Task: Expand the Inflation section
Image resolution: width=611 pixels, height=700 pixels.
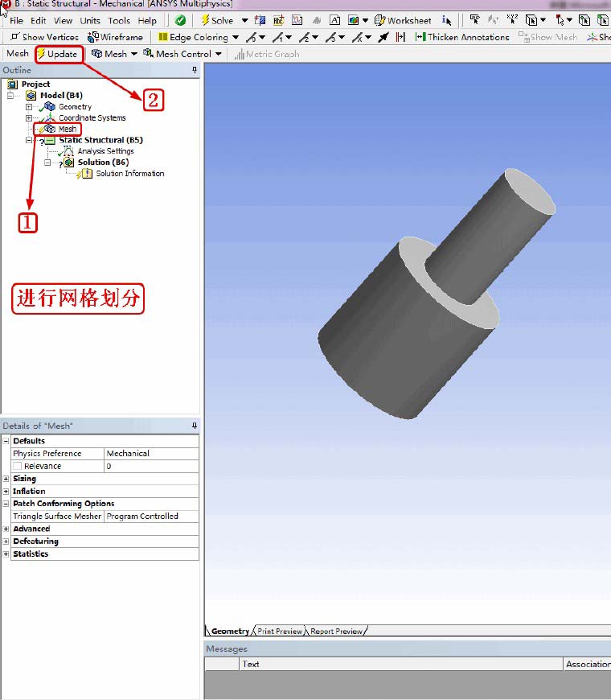Action: pyautogui.click(x=6, y=491)
